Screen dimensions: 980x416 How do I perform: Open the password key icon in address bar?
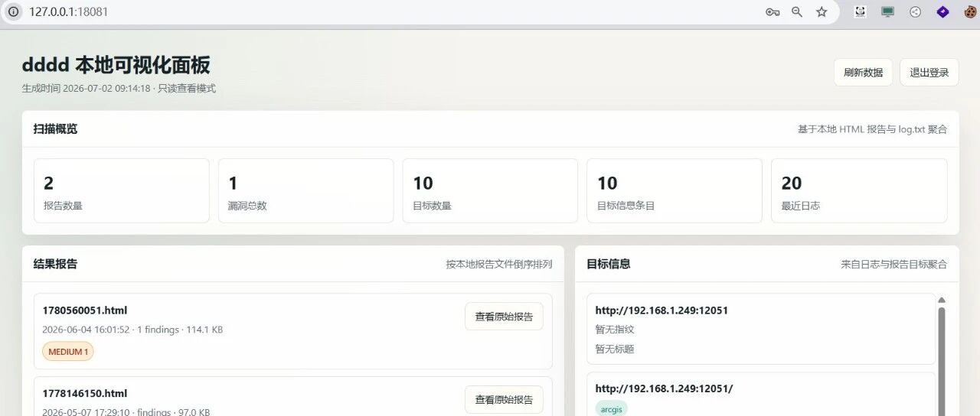coord(773,11)
